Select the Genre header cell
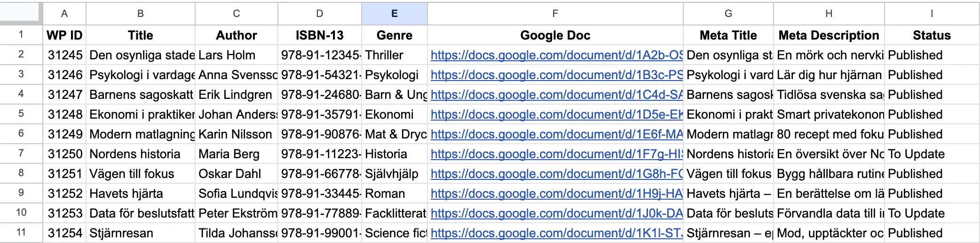The width and height of the screenshot is (980, 243). (x=394, y=35)
